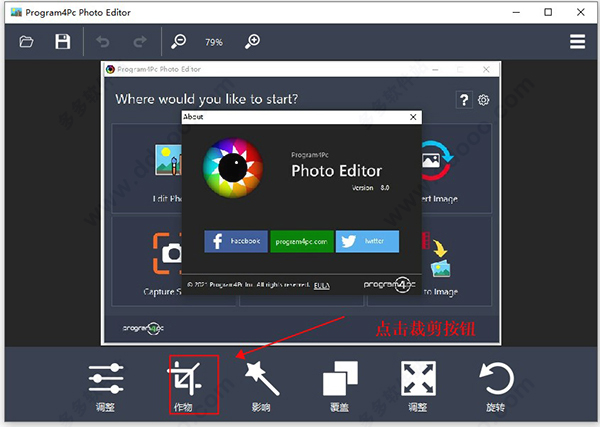This screenshot has width=600, height=427.
Task: Click the settings gear in the canvas image
Action: (483, 100)
